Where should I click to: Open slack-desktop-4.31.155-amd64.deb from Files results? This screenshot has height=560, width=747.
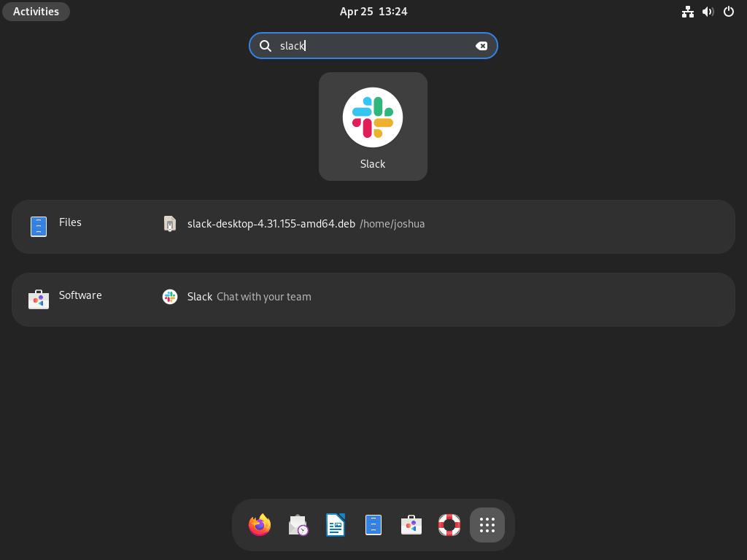coord(271,224)
